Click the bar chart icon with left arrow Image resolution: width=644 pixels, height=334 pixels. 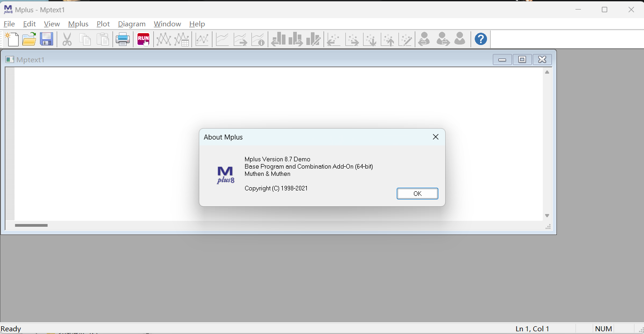(278, 40)
